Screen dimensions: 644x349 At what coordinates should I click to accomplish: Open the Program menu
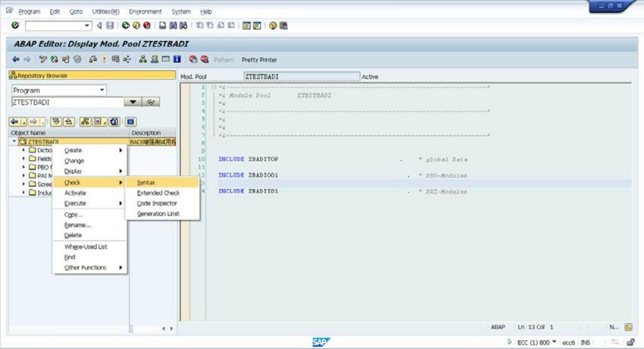coord(29,12)
